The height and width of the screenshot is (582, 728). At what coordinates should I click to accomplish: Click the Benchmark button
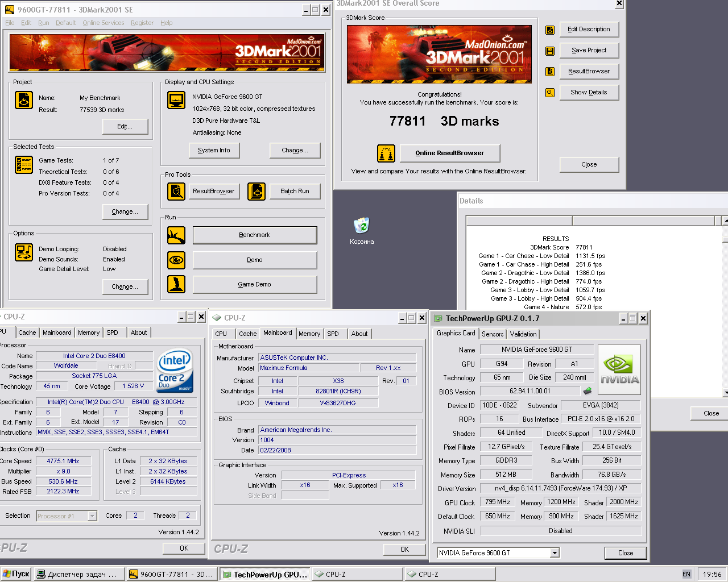tap(255, 235)
